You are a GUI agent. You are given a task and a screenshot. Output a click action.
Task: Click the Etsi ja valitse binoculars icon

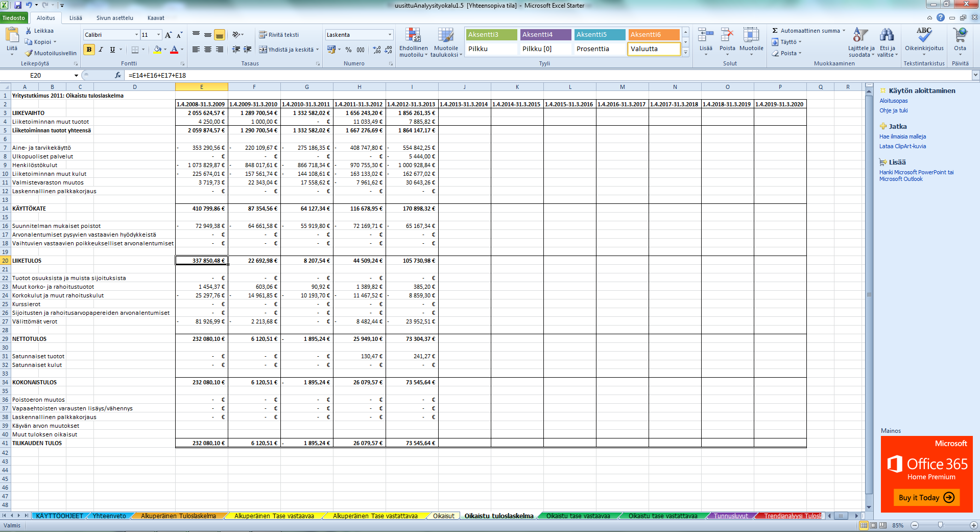coord(887,35)
